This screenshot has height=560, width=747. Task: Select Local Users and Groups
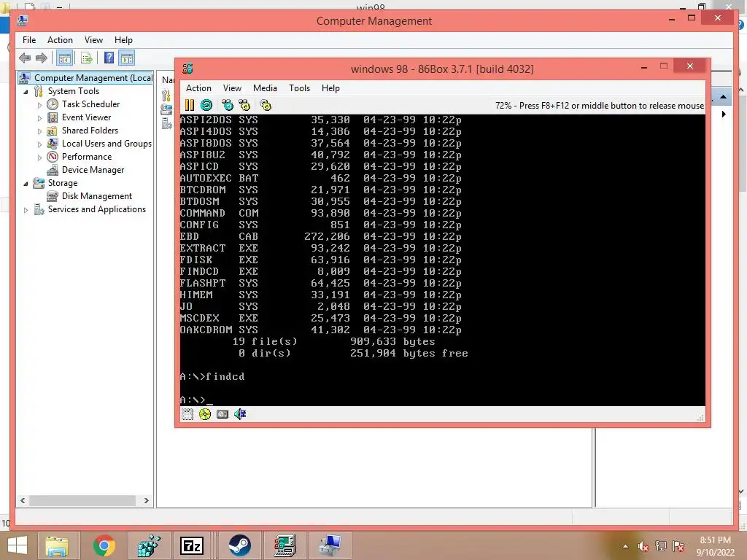[x=107, y=144]
